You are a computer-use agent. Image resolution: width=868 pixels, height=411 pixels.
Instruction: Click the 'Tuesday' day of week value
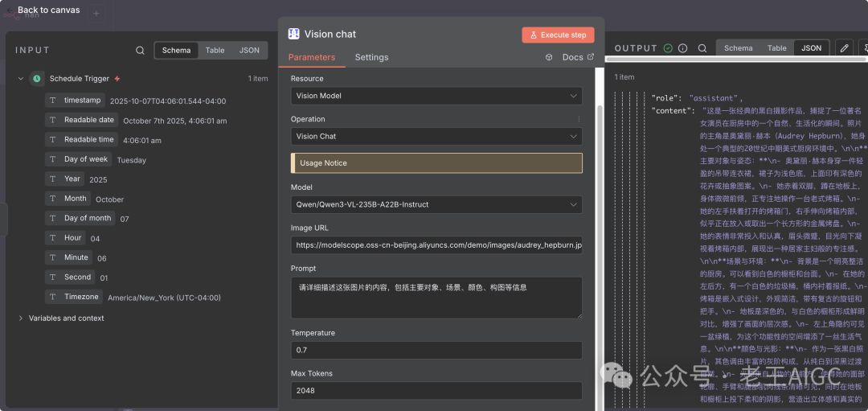click(132, 160)
